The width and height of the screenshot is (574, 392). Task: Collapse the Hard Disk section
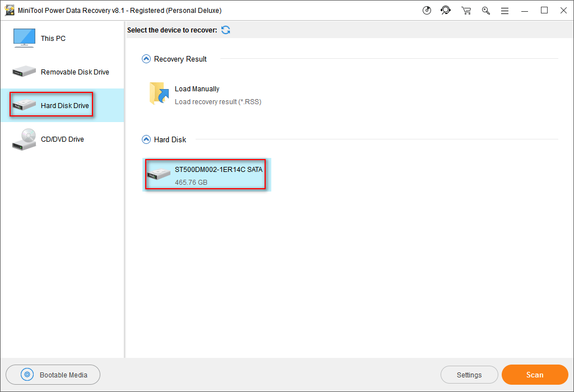[146, 139]
